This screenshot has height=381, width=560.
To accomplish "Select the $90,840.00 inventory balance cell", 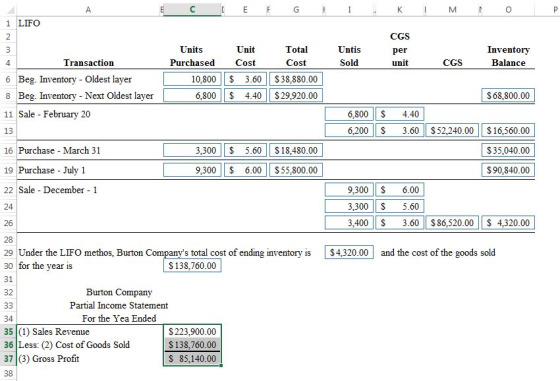I will [508, 170].
